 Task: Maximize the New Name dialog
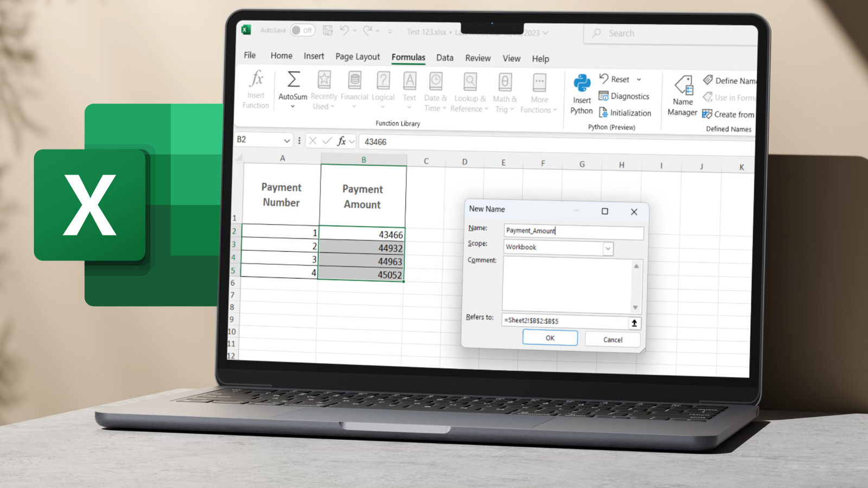pos(605,211)
